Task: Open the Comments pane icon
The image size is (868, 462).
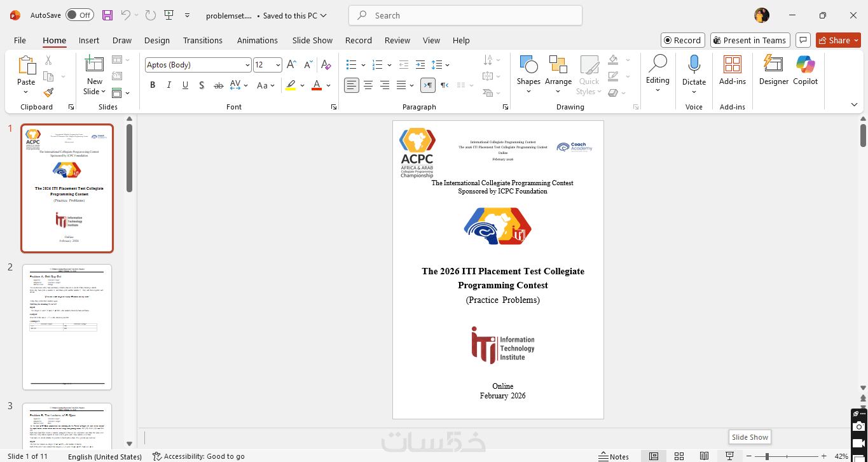Action: (x=803, y=40)
